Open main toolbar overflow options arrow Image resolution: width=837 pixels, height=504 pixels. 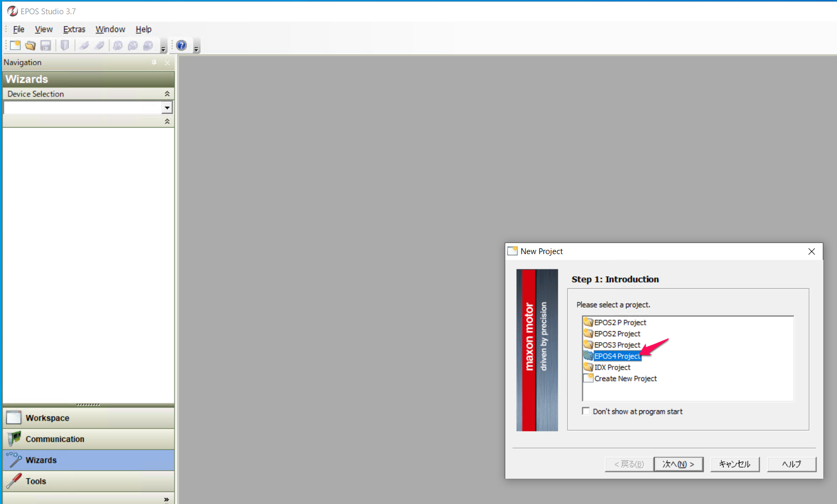(163, 47)
